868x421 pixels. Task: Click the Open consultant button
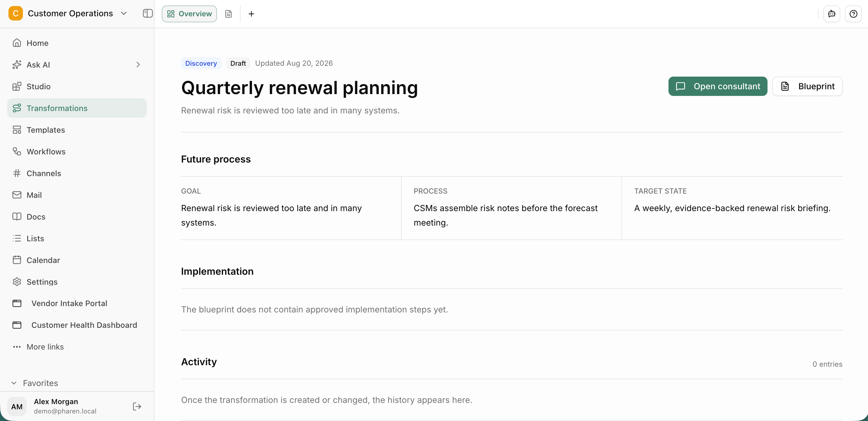(x=718, y=86)
